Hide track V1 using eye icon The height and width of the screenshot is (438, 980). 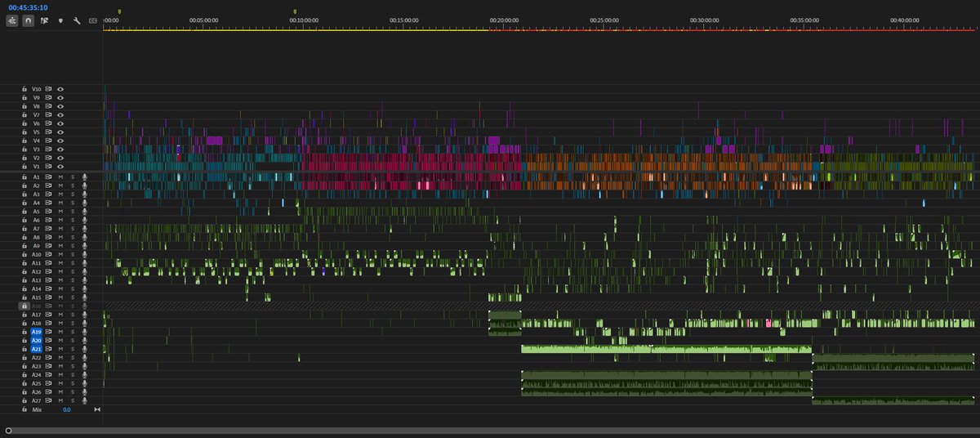point(60,167)
